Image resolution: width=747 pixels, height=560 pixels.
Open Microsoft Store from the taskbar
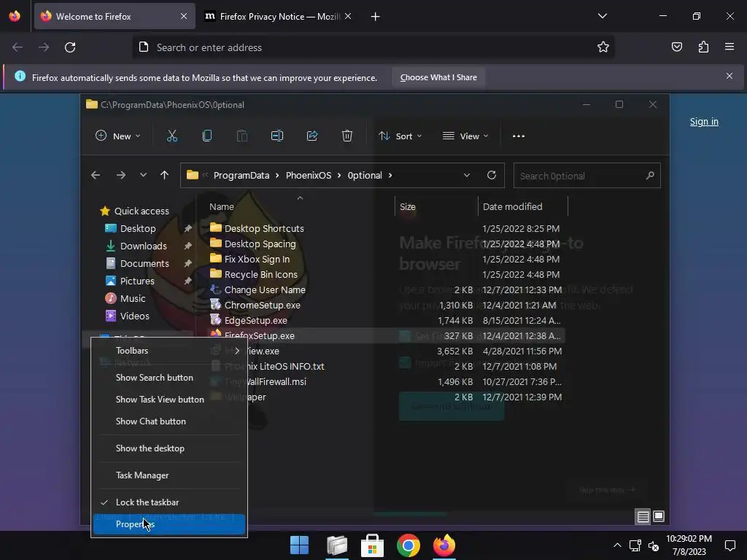373,545
